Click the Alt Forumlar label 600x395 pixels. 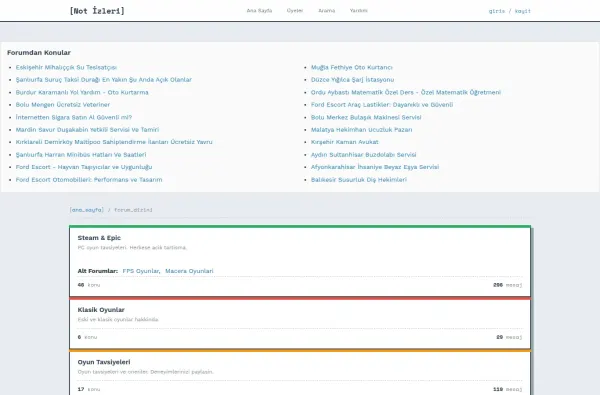click(x=98, y=271)
